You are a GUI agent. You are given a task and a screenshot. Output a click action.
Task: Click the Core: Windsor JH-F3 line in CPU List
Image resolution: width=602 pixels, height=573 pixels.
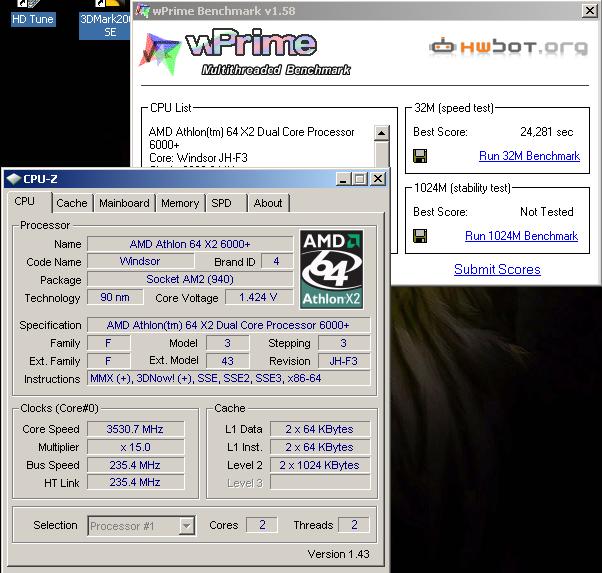[x=198, y=158]
